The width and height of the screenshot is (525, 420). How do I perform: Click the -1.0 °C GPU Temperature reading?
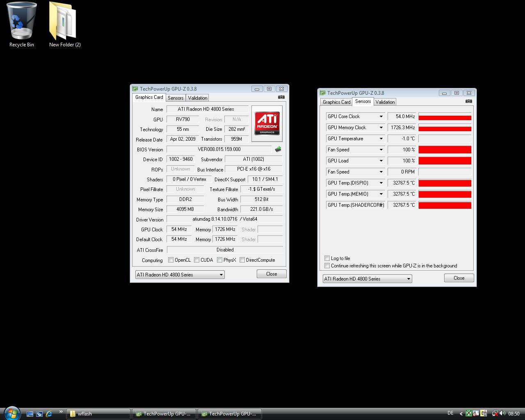pos(402,139)
